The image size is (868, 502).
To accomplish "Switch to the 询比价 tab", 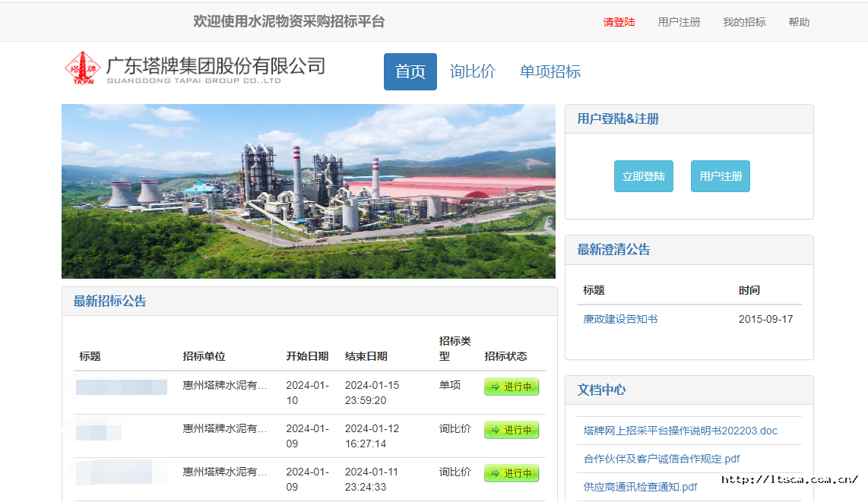I will tap(472, 71).
